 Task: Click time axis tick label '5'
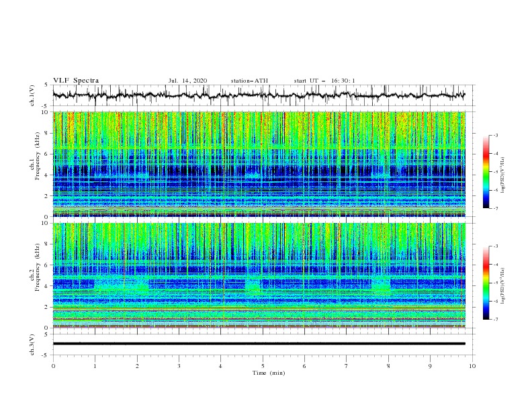tap(263, 366)
